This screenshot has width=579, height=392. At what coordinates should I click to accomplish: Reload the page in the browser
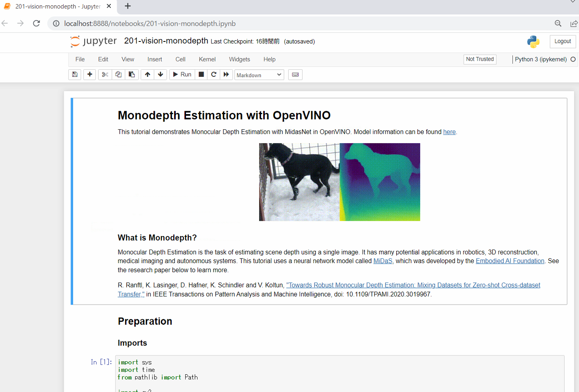(x=36, y=23)
